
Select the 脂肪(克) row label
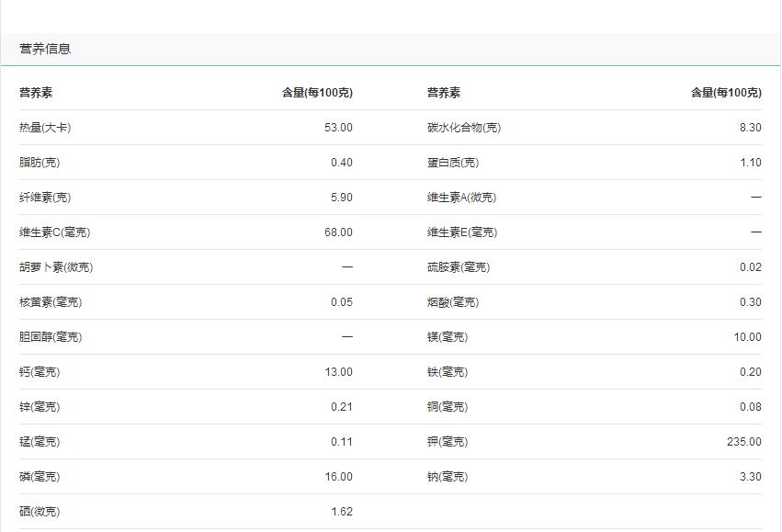coord(34,162)
